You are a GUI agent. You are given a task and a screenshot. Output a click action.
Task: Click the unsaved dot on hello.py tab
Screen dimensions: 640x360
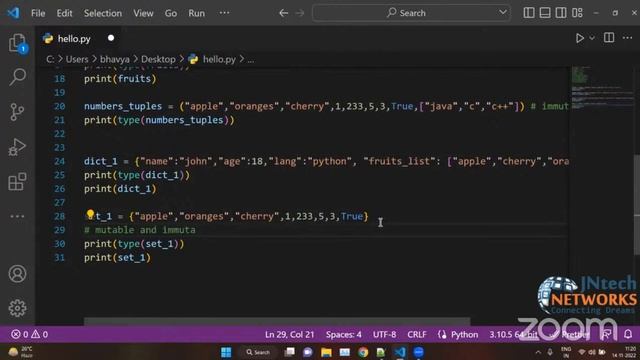(111, 38)
